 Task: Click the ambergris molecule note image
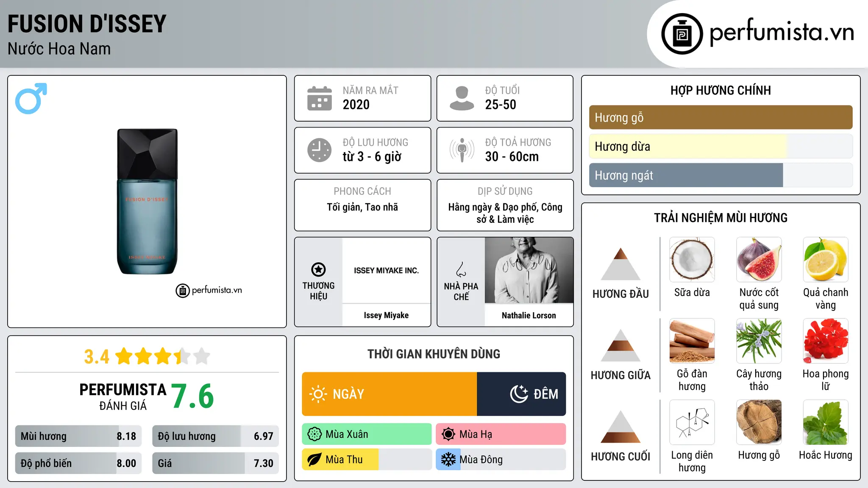pyautogui.click(x=692, y=422)
